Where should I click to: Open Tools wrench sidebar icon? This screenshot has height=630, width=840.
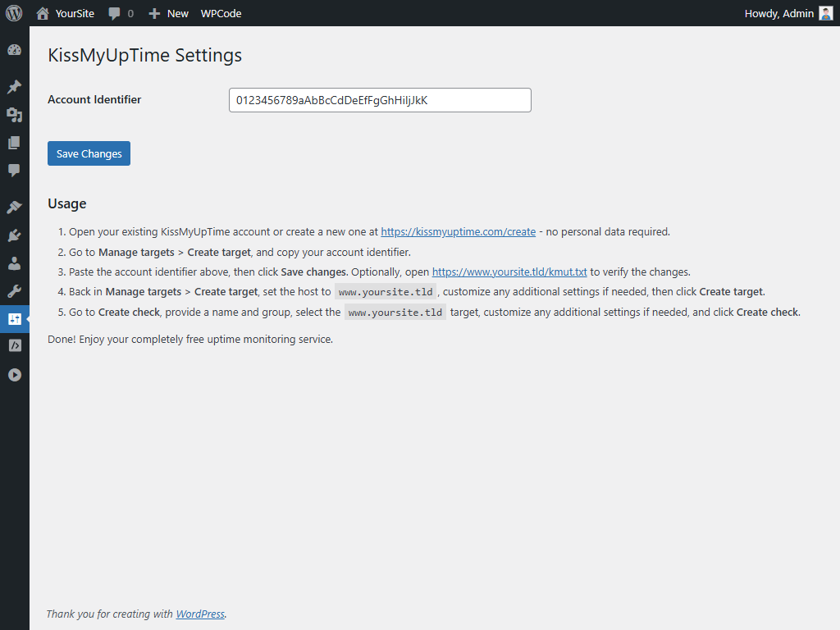[x=15, y=291]
